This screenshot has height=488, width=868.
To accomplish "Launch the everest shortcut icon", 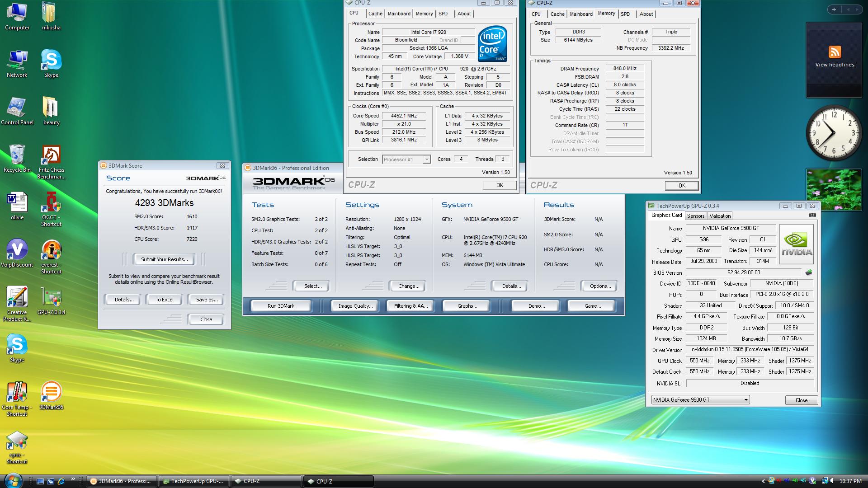I will click(x=51, y=257).
